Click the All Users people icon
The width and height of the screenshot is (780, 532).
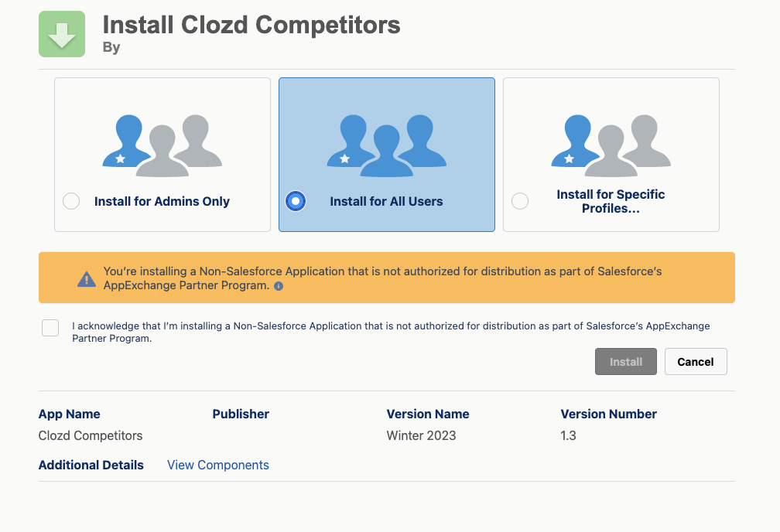coord(387,145)
